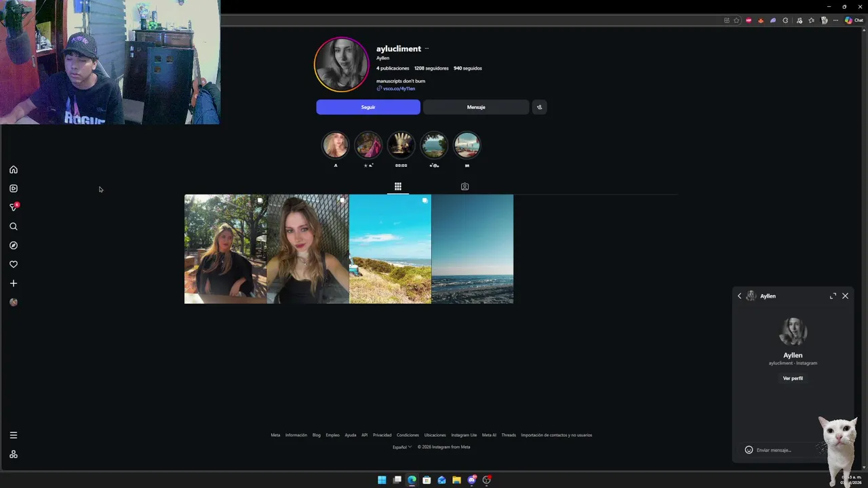Open the Meta apps icon at the sidebar bottom
The image size is (868, 488).
pos(14,454)
